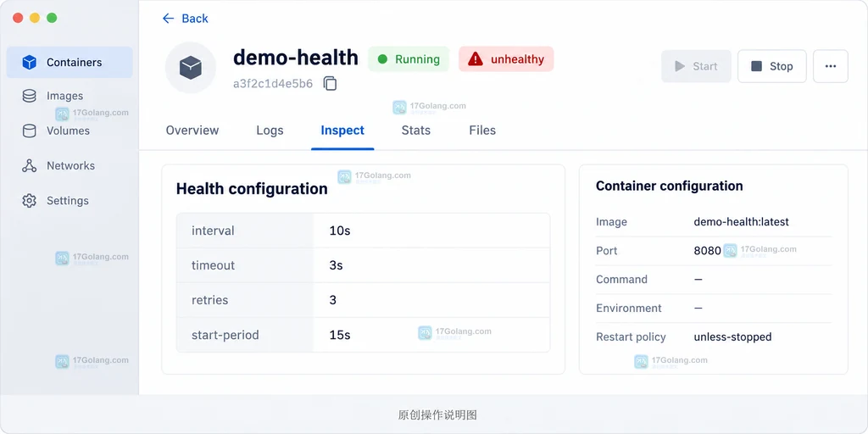The image size is (868, 434).
Task: Click the unhealthy warning triangle icon
Action: pos(476,58)
